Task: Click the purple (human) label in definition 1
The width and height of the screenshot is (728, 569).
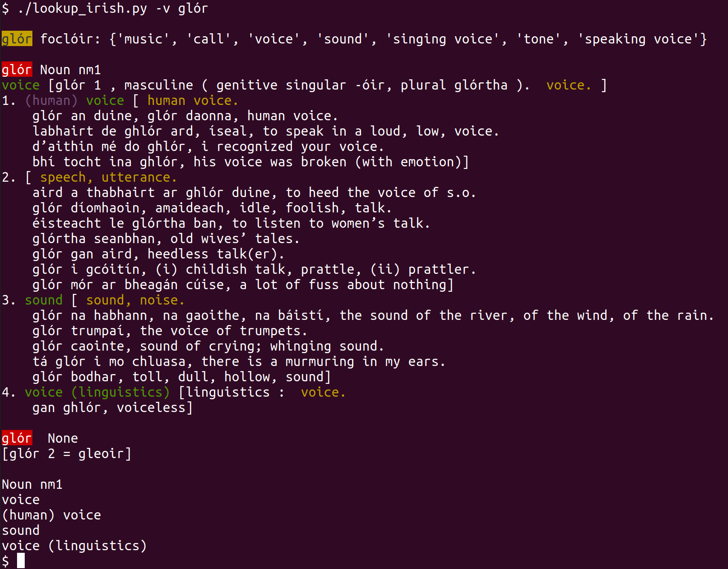Action: click(x=51, y=100)
